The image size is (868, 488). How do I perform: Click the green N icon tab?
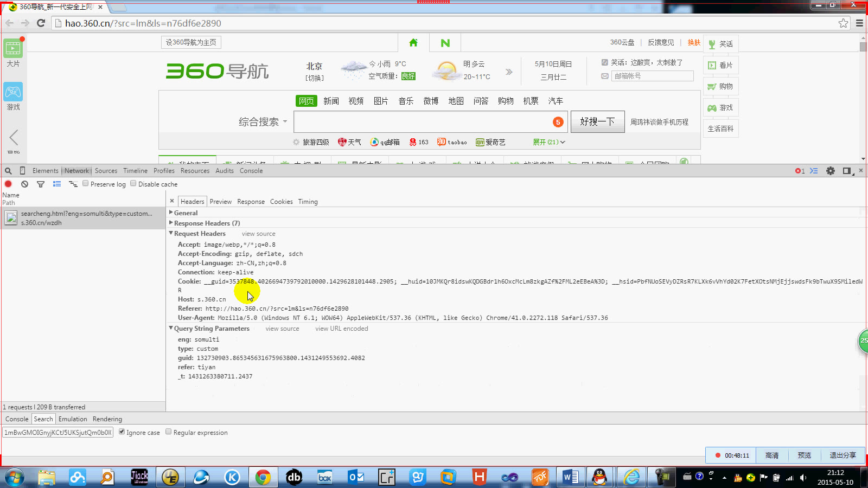[x=445, y=43]
